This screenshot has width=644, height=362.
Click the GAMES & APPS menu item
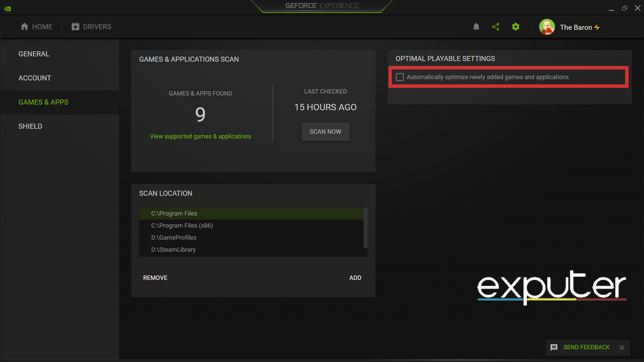tap(43, 102)
